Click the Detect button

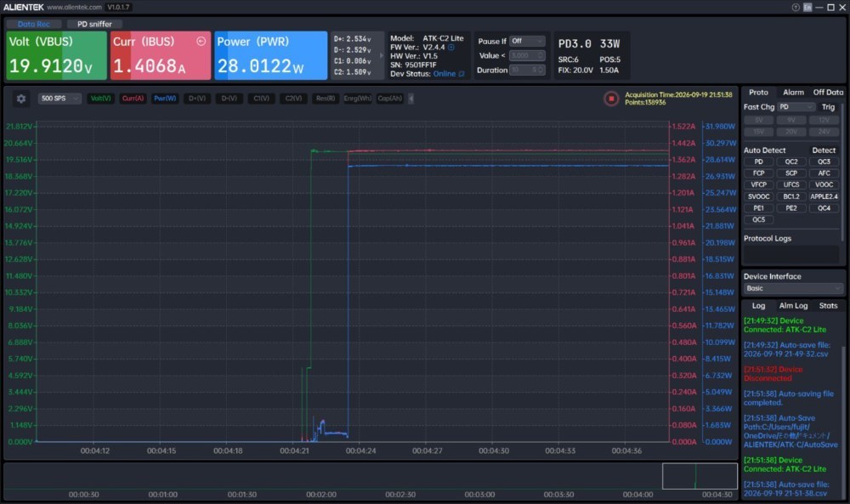(824, 150)
